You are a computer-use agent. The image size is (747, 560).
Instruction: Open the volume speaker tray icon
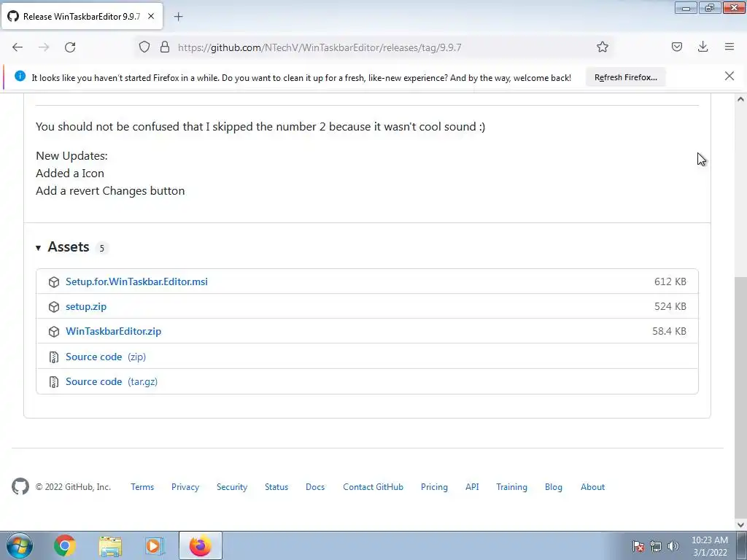coord(673,546)
